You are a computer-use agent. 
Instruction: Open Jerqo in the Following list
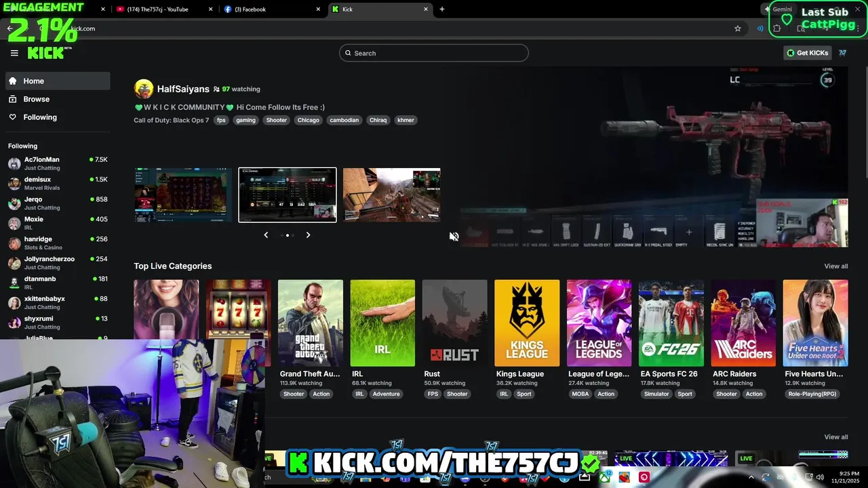pyautogui.click(x=58, y=203)
